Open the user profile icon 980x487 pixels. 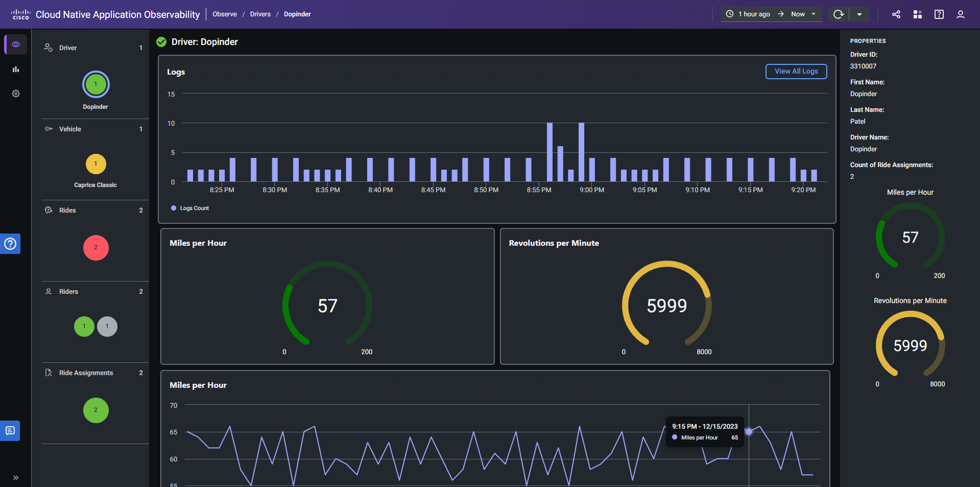pos(961,14)
